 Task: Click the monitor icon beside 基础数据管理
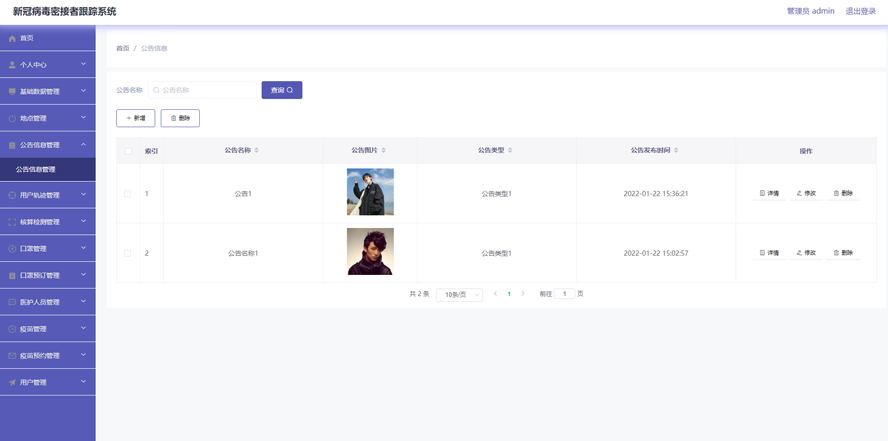12,92
